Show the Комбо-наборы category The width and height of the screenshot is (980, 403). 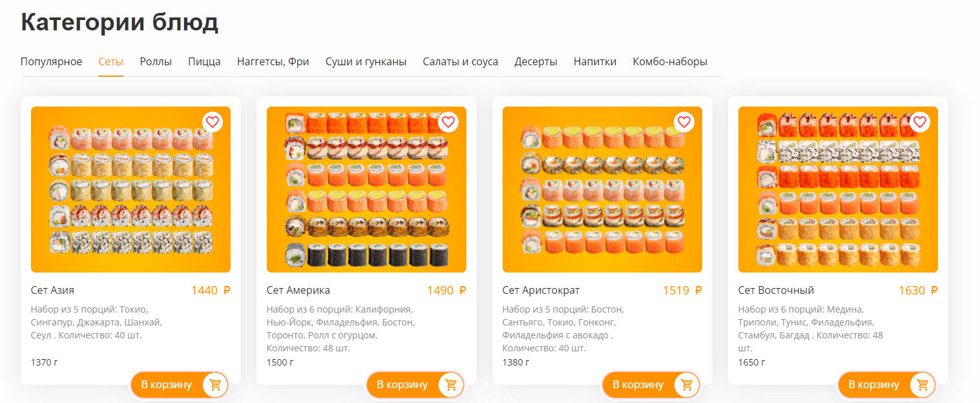tap(670, 62)
